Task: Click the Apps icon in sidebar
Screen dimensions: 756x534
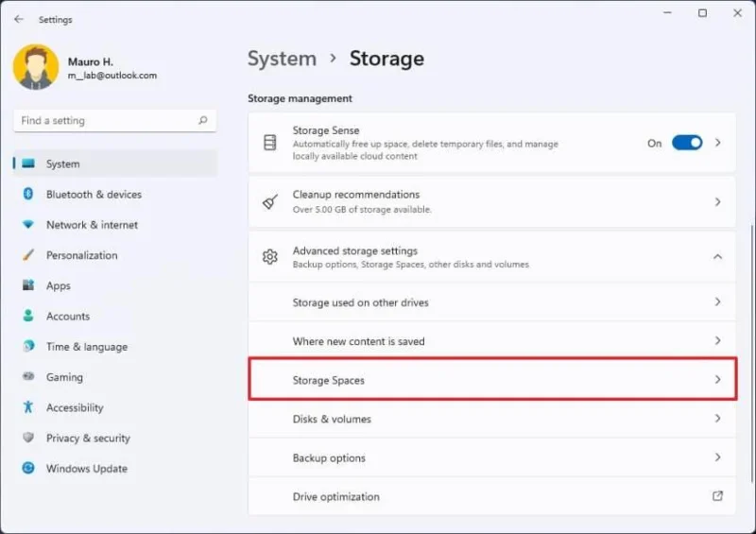Action: (28, 285)
